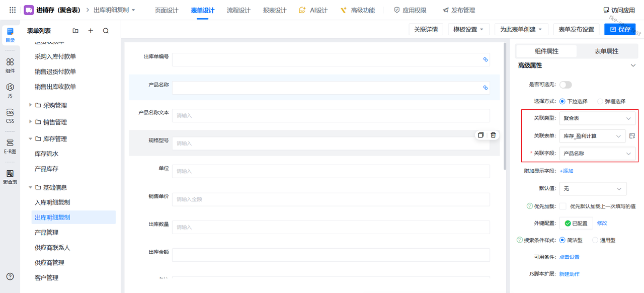Screen dimensions: 644x293
Task: Open the 关联字段 dropdown
Action: [x=597, y=154]
